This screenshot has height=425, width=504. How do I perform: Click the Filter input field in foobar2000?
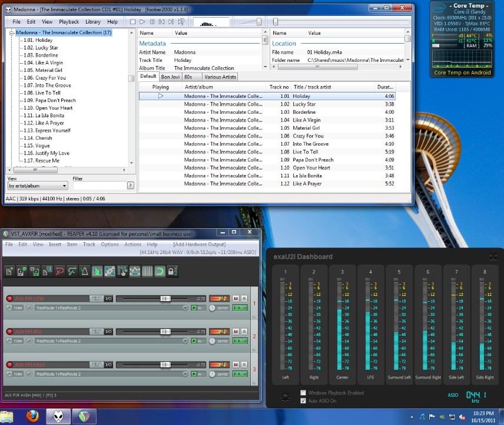point(100,186)
